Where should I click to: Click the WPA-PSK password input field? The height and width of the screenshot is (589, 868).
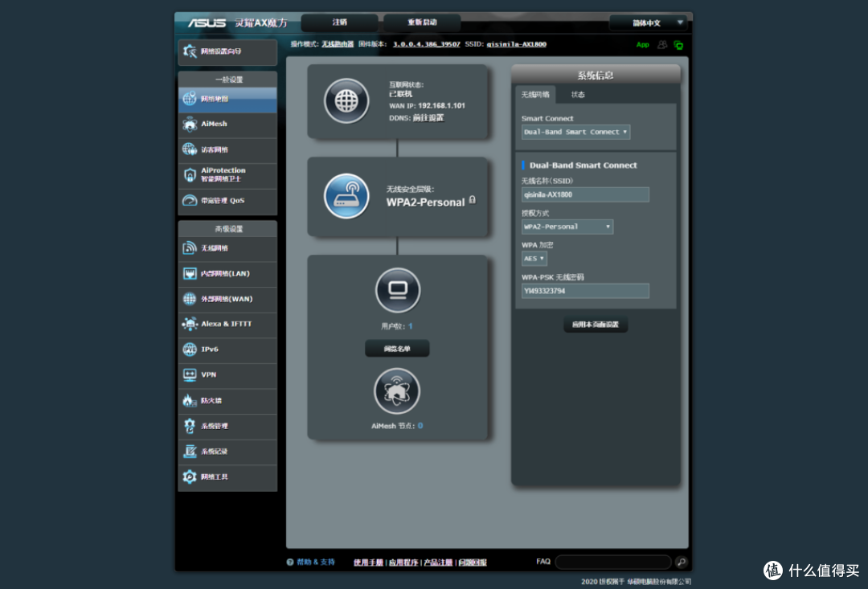585,291
